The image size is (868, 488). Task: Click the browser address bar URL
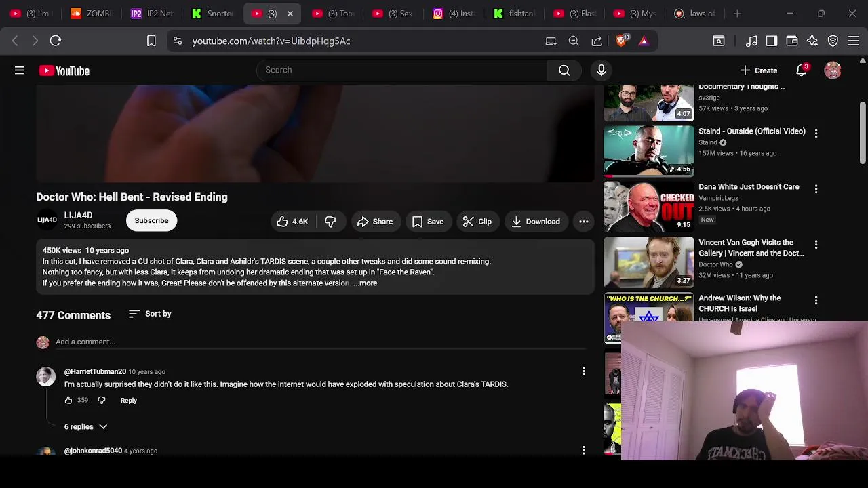[271, 41]
